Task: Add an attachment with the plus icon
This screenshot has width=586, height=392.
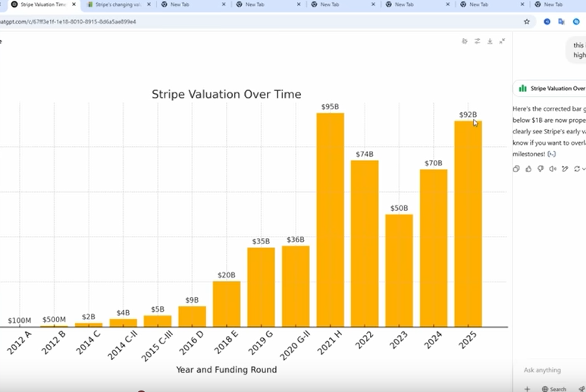Action: [x=527, y=389]
